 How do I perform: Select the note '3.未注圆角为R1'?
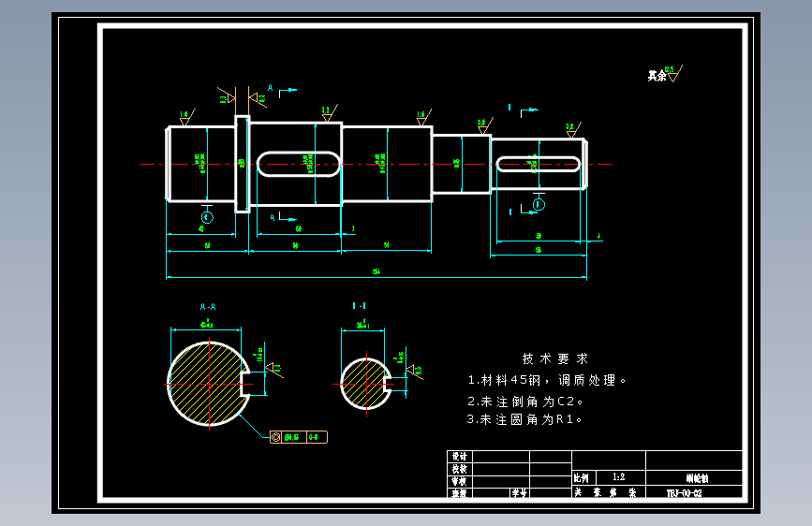524,419
